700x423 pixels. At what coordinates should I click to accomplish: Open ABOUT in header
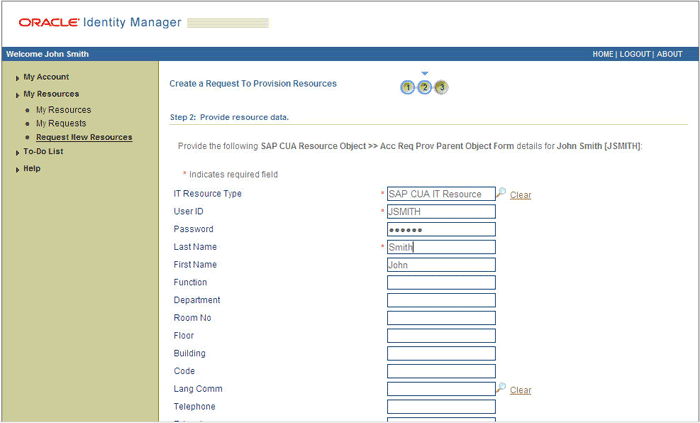[x=669, y=54]
